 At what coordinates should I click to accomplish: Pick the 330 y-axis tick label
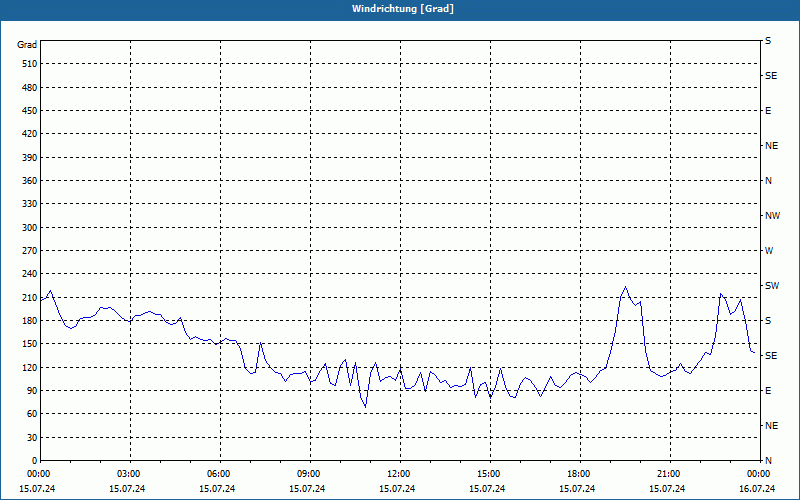(x=30, y=204)
